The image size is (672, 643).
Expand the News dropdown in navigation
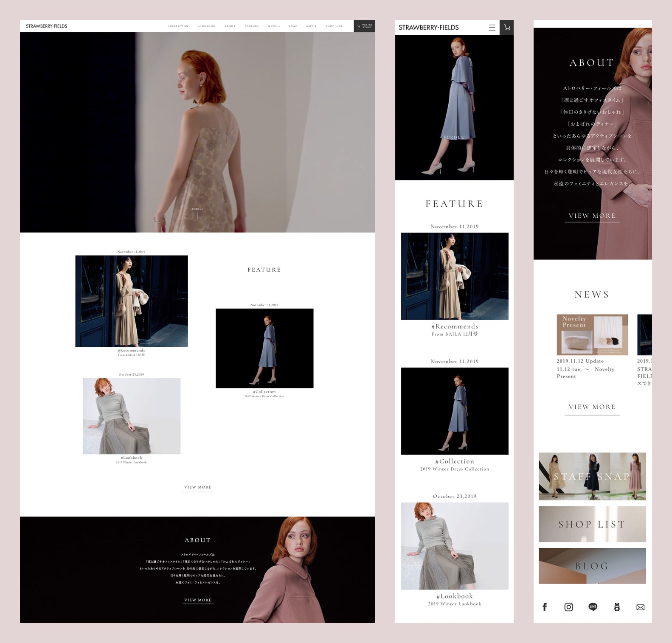pos(274,26)
